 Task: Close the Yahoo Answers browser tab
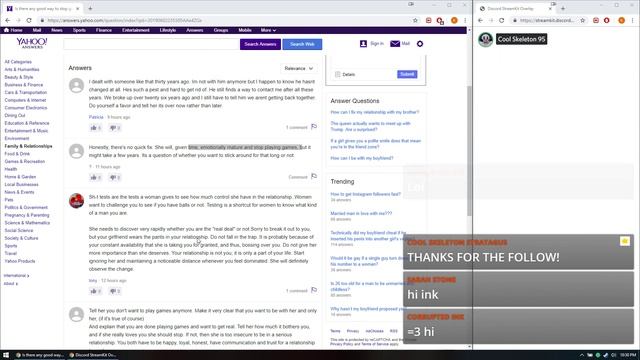tap(78, 8)
